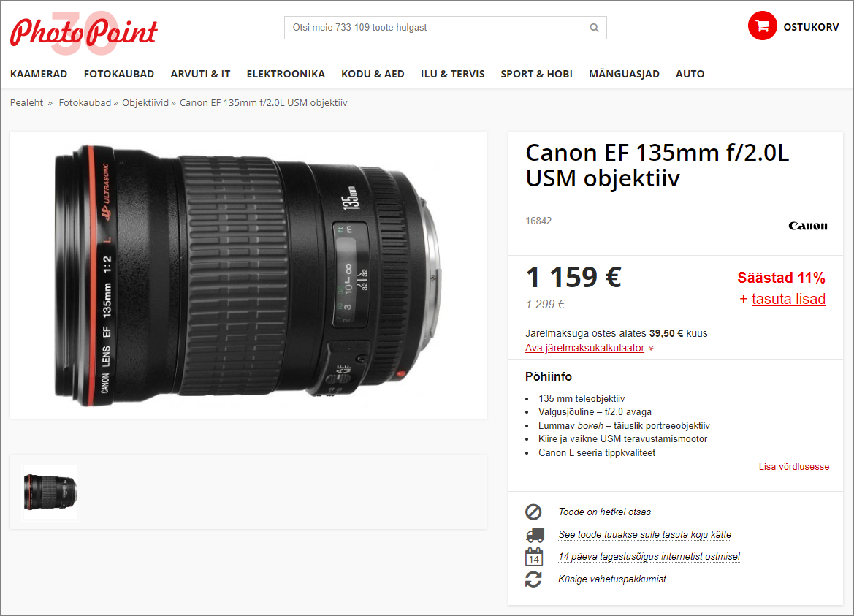This screenshot has height=616, width=854.
Task: Open the main lens product image
Action: [248, 275]
